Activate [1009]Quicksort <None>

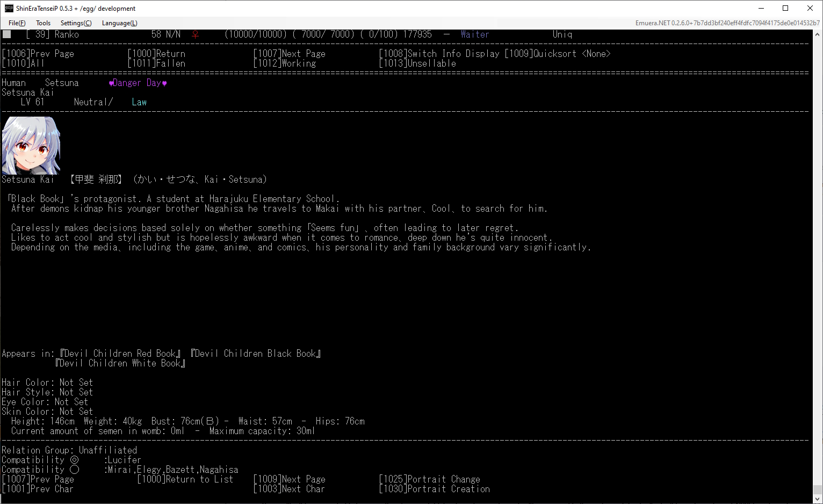click(558, 54)
